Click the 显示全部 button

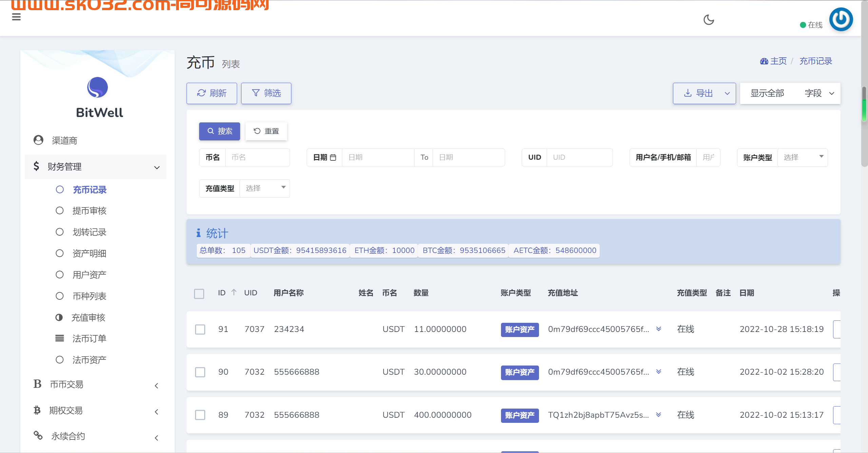pos(767,93)
